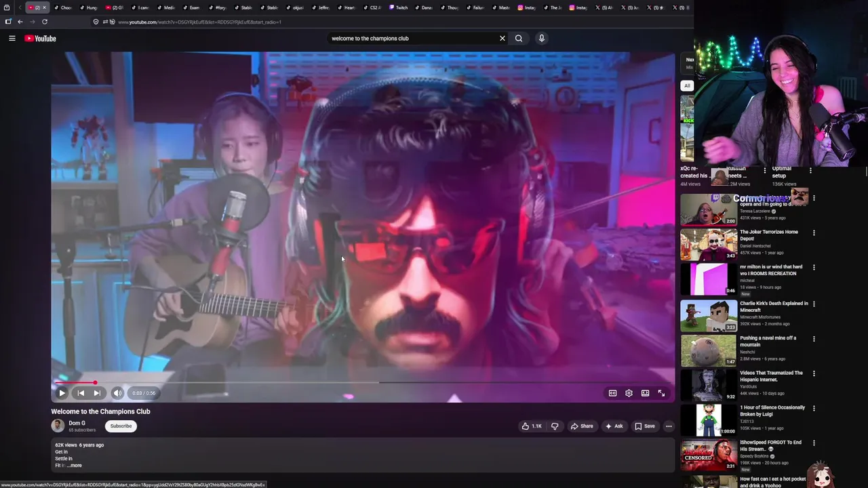Switch to the Heart browser tab
This screenshot has height=488, width=868.
click(347, 7)
